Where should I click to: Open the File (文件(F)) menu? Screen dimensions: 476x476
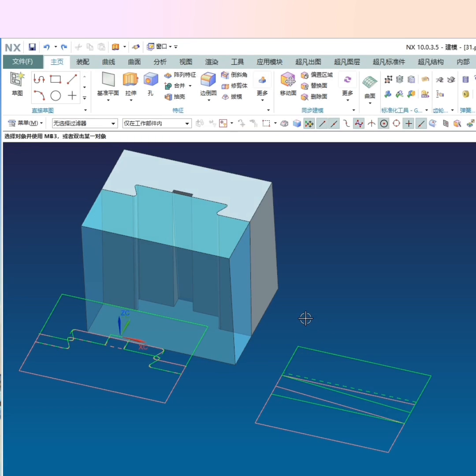click(23, 62)
